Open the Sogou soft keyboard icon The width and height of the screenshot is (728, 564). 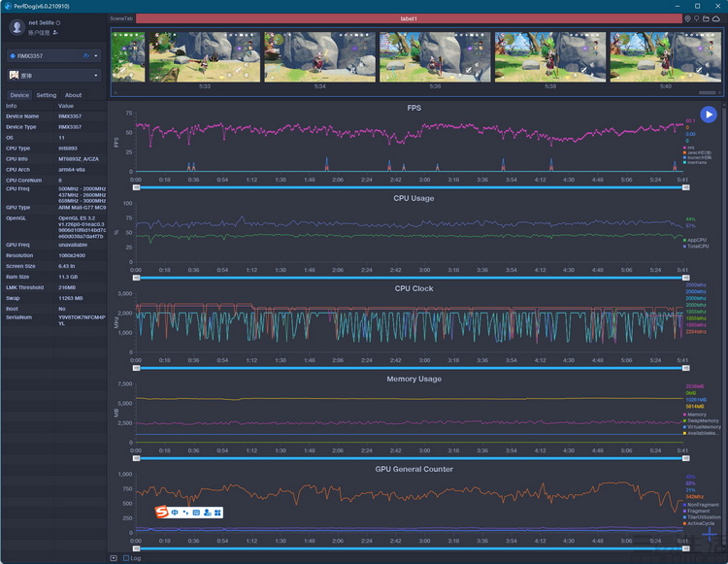point(196,513)
